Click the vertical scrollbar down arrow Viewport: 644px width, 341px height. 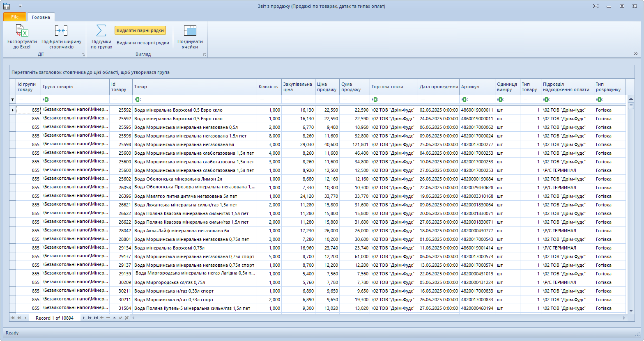pos(631,311)
